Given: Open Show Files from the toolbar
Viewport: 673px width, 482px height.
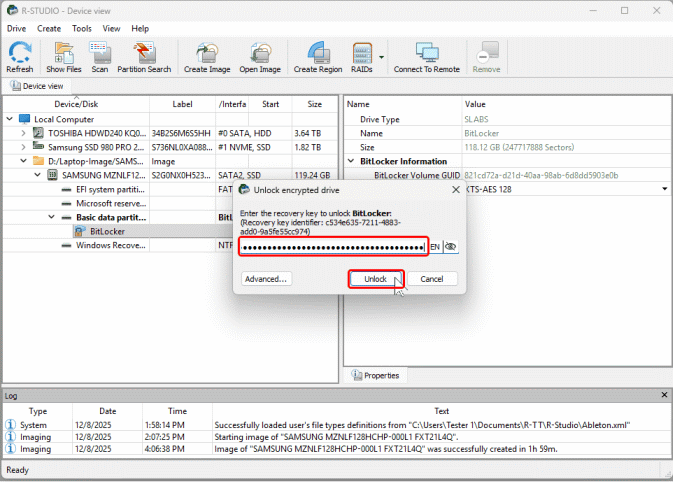Looking at the screenshot, I should pos(64,57).
